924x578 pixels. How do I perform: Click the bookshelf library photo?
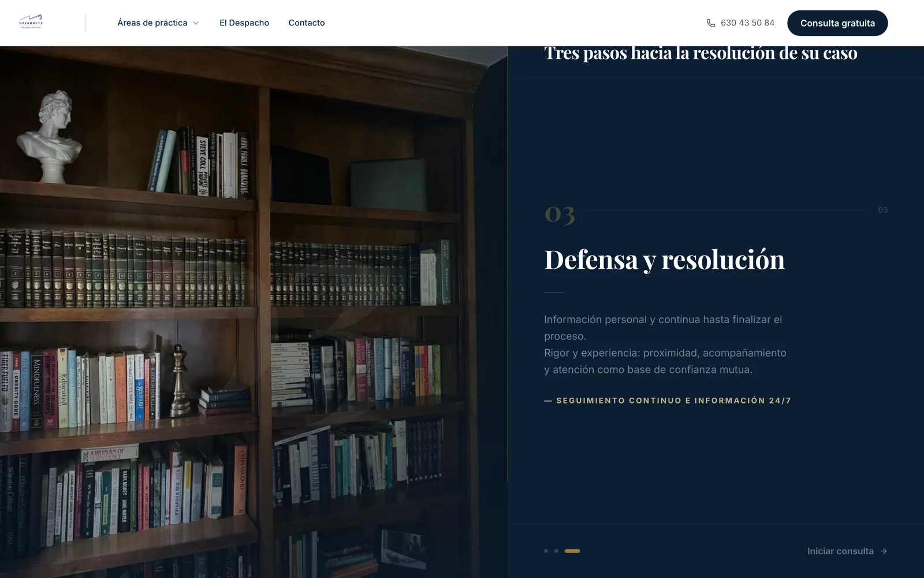[x=254, y=312]
